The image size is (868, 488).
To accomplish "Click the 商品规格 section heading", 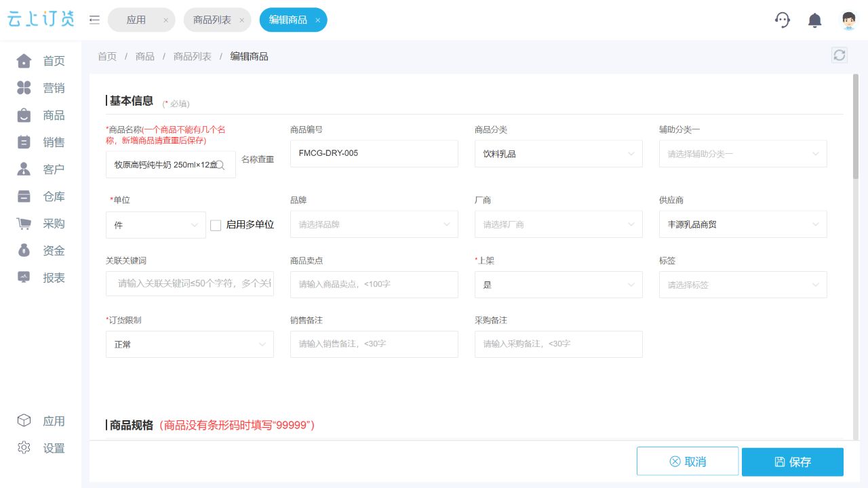I will (132, 425).
